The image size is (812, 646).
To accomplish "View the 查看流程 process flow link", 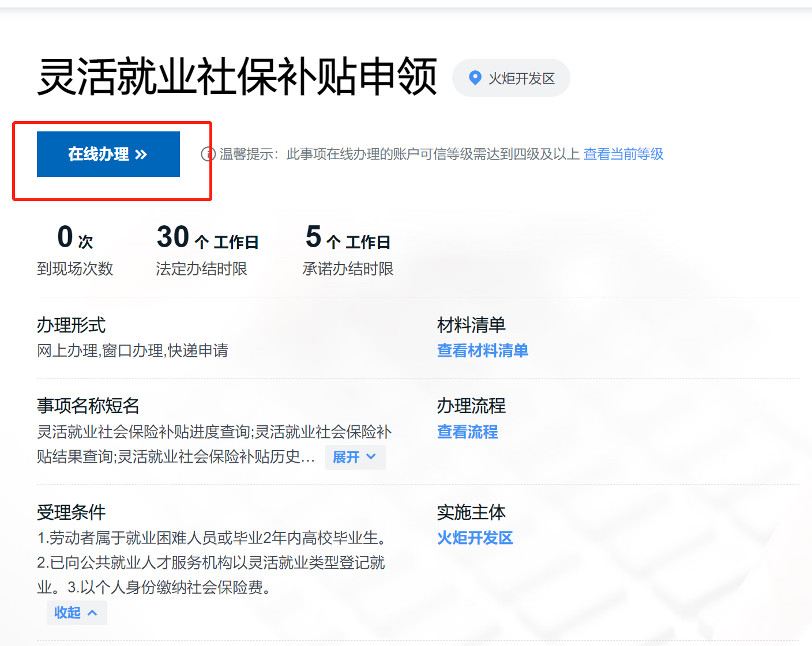I will pyautogui.click(x=467, y=432).
